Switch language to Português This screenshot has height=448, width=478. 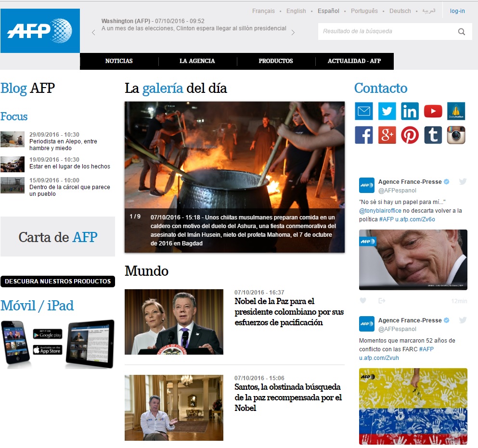point(364,11)
